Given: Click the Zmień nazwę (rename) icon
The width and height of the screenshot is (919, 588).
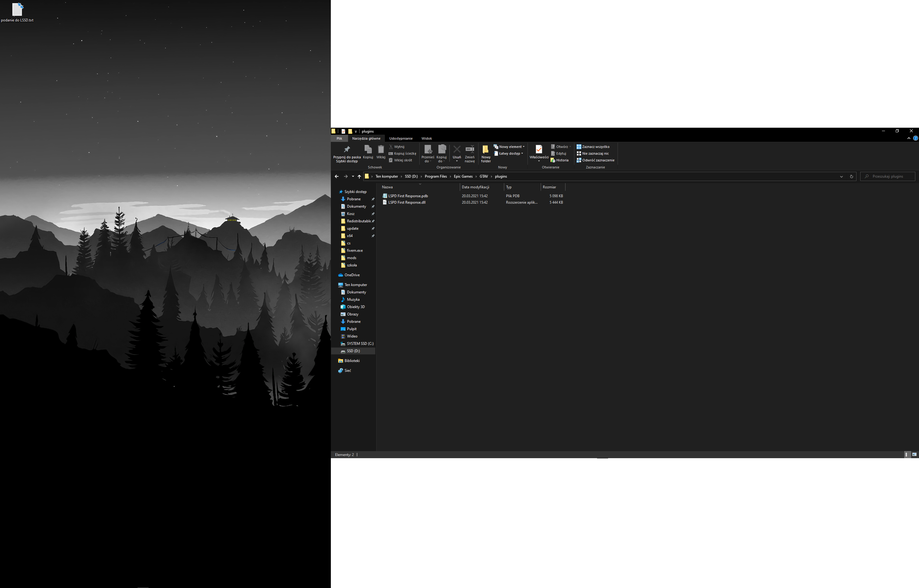Looking at the screenshot, I should [470, 149].
